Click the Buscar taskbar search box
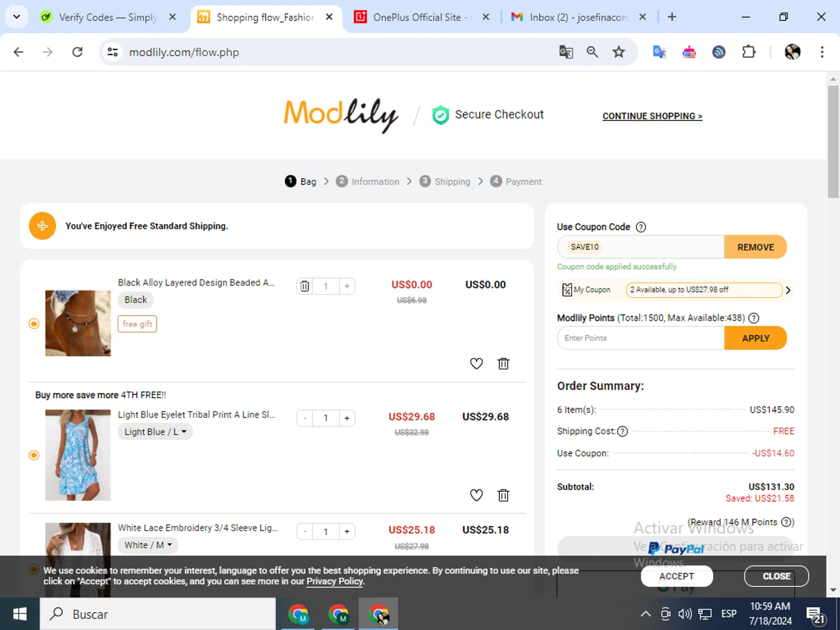The width and height of the screenshot is (840, 630). click(158, 614)
